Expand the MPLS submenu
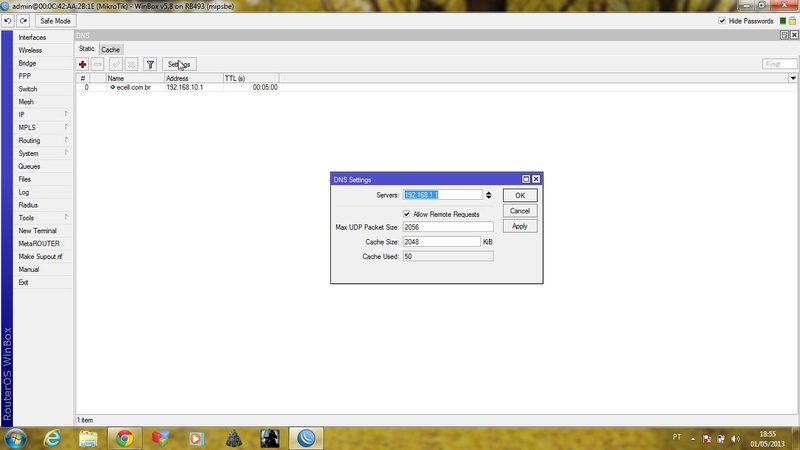The image size is (800, 450). click(x=42, y=128)
